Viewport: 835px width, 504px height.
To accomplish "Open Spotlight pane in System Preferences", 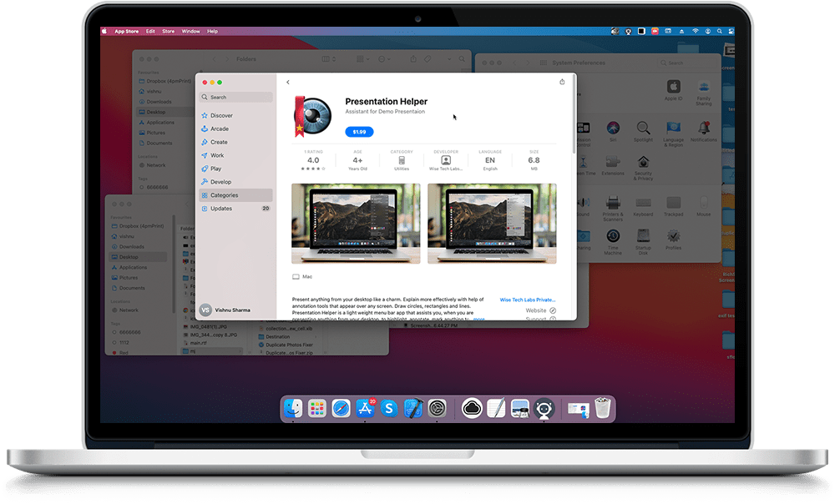I will (x=643, y=131).
